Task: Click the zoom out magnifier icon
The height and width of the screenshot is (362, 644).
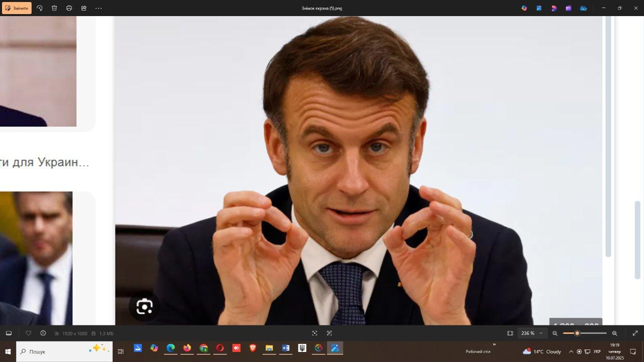Action: 555,333
